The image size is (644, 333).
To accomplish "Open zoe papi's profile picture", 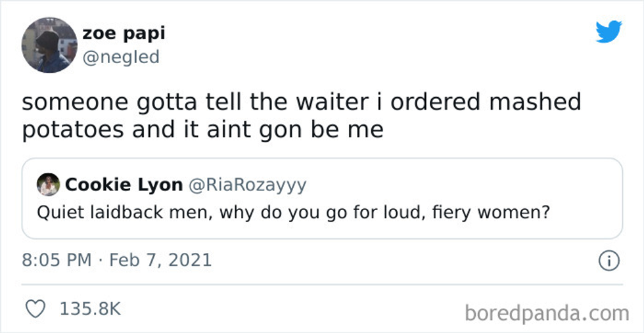I will [x=49, y=45].
